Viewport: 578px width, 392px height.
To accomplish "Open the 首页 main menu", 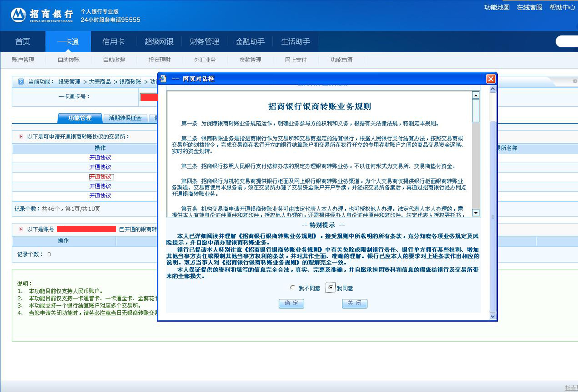I will point(23,41).
